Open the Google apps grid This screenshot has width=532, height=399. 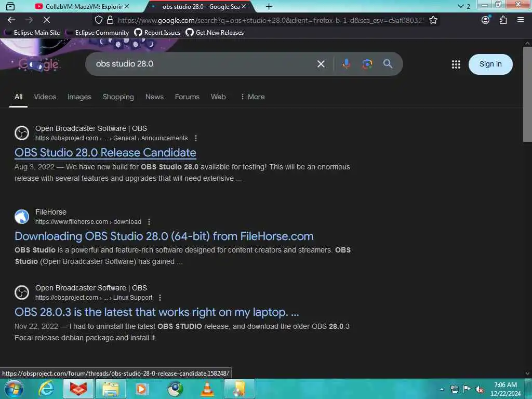coord(456,64)
